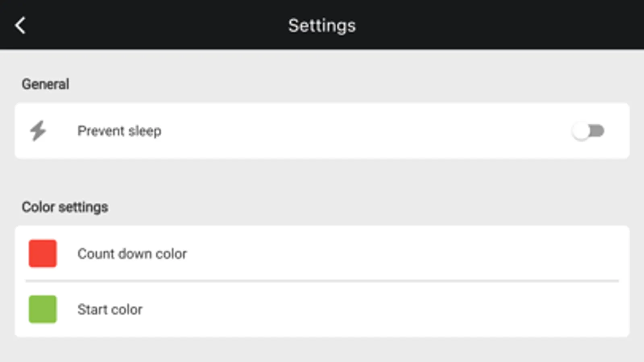Click the Prevent sleep label

[119, 131]
